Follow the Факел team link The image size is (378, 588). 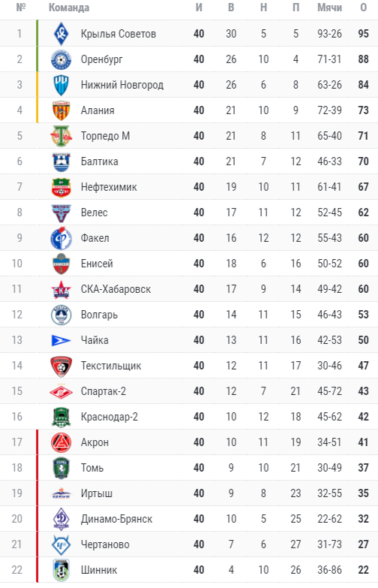click(95, 238)
